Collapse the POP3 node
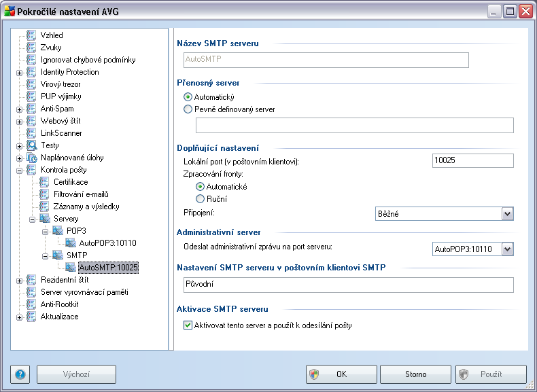This screenshot has width=537, height=392. point(46,232)
